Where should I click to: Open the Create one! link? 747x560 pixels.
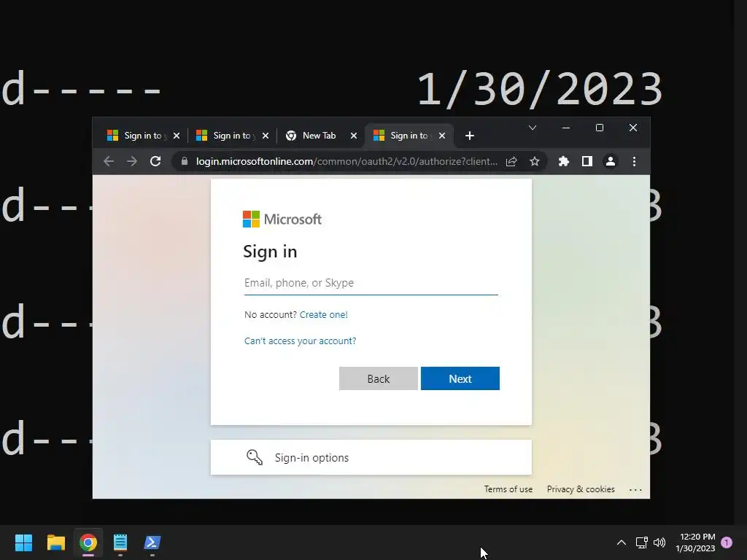323,315
